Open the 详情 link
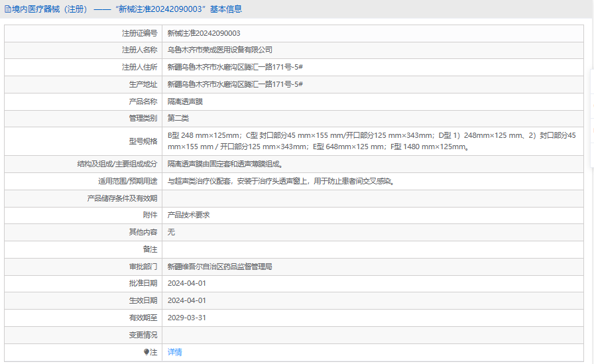Screen dimensions: 594x364 [174, 352]
